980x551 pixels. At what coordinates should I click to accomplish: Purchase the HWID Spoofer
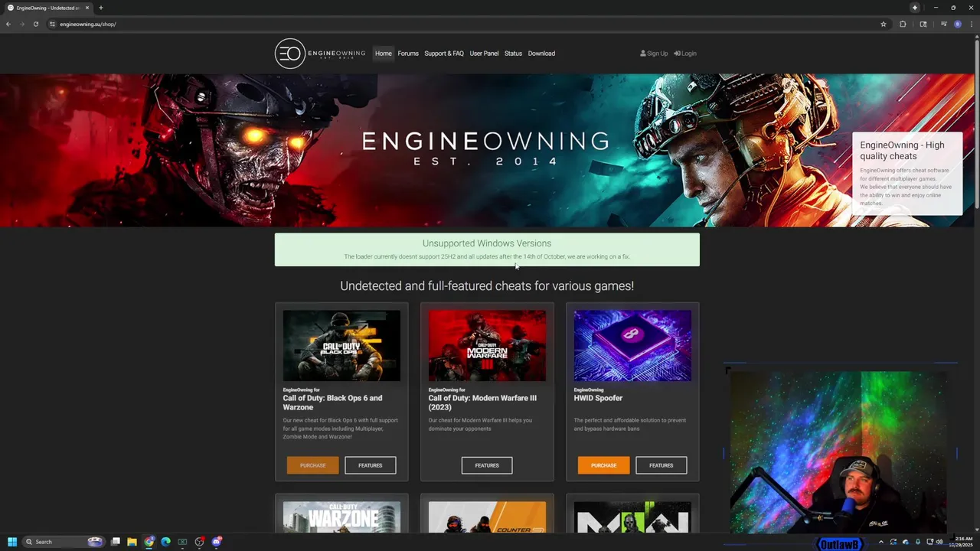pyautogui.click(x=603, y=465)
